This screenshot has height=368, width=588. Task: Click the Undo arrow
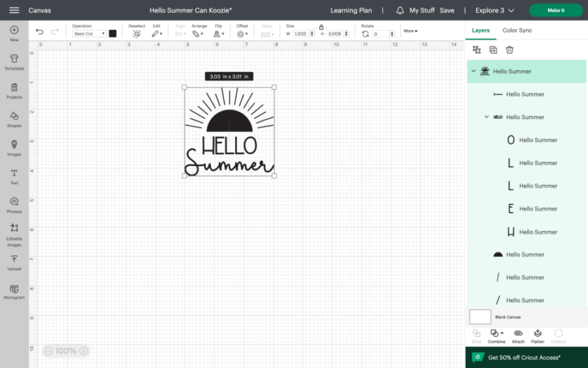coord(40,32)
